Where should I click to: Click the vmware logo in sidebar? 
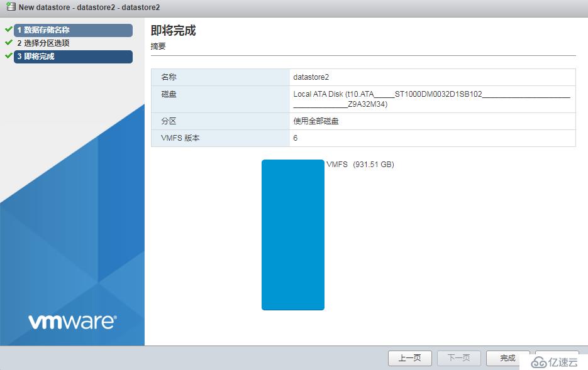[72, 322]
